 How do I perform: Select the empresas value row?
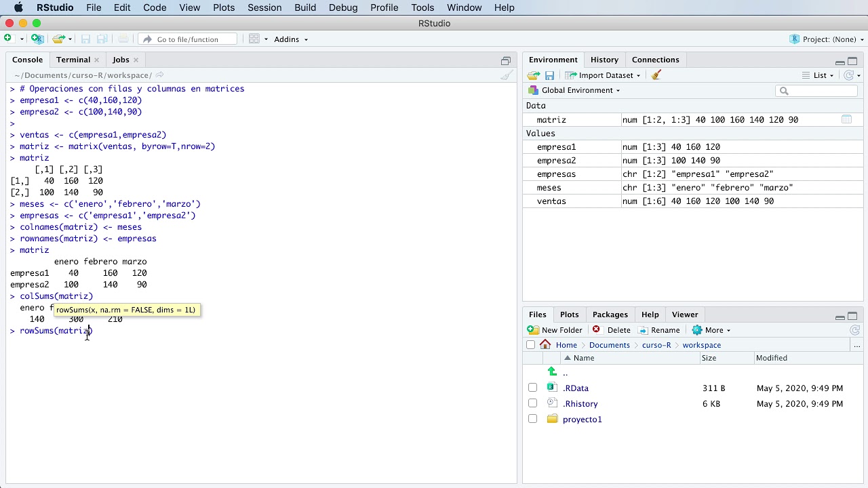pos(692,174)
